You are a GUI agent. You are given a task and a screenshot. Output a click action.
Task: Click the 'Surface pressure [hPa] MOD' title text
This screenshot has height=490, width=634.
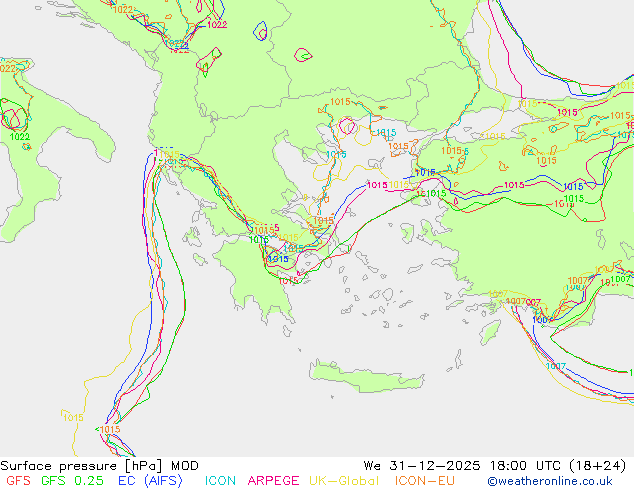coord(99,466)
